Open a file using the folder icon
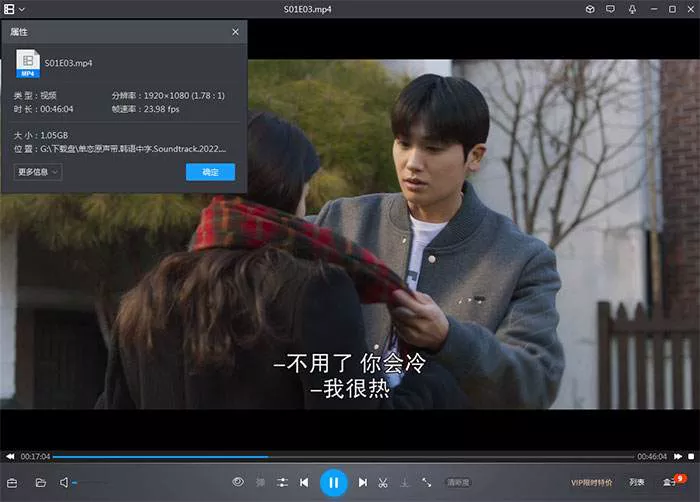This screenshot has height=502, width=700. [41, 483]
